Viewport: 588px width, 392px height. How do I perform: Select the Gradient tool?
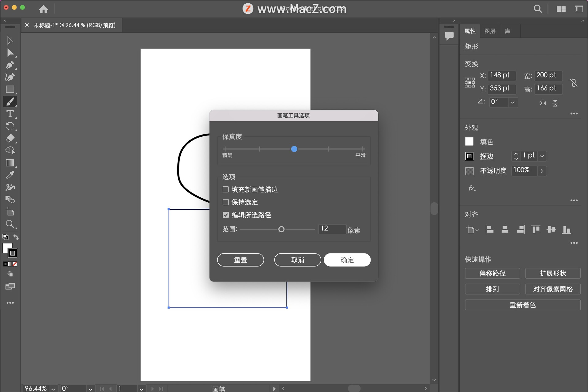10,163
